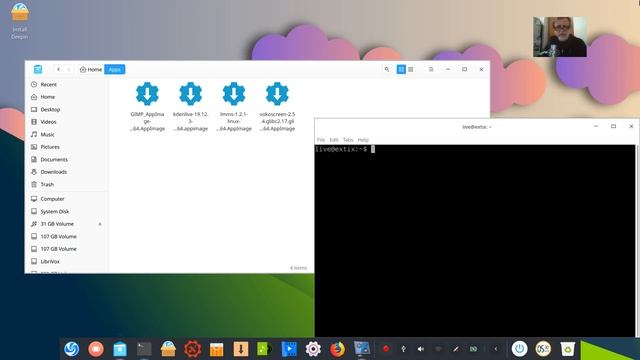
Task: Open the dock clock widget
Action: 543,349
